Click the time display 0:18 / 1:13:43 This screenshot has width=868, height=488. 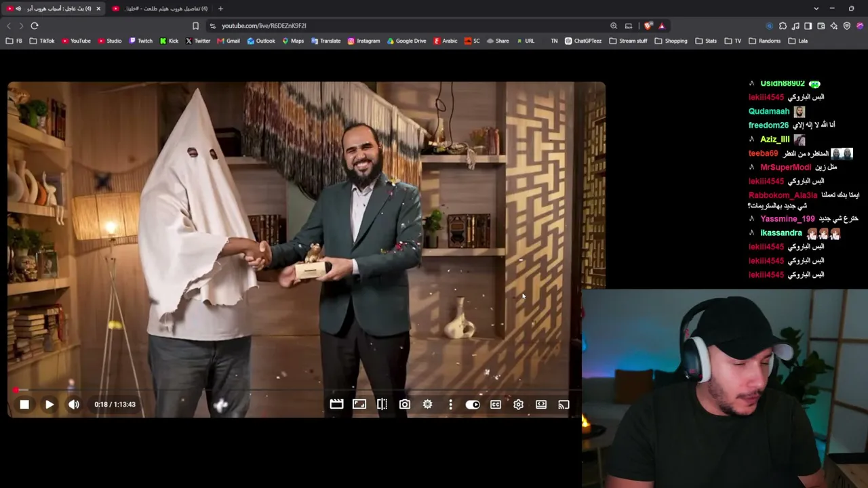coord(115,405)
